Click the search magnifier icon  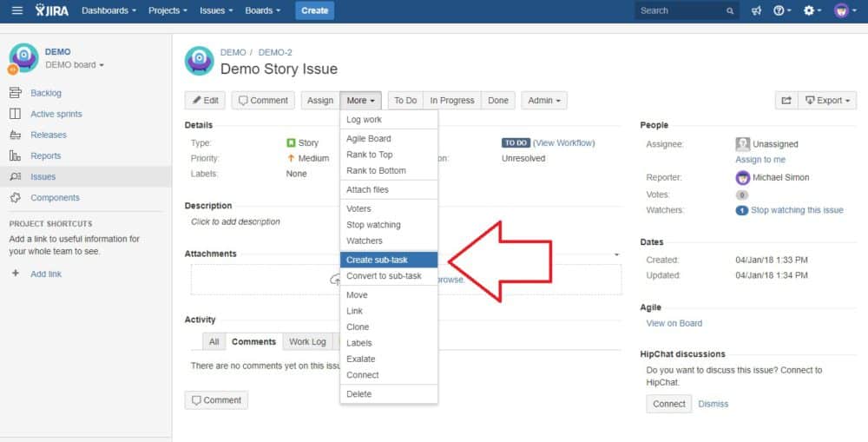click(730, 10)
